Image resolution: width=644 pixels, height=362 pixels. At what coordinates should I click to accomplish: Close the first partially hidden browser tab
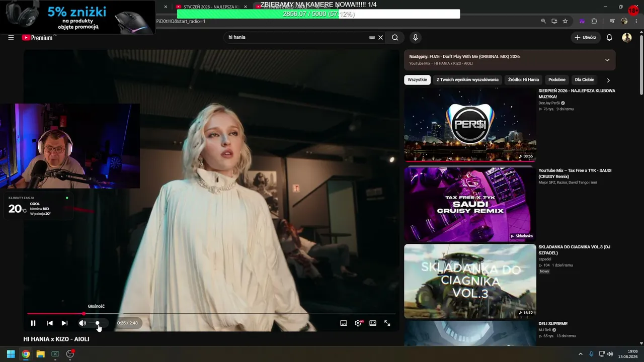[166, 7]
